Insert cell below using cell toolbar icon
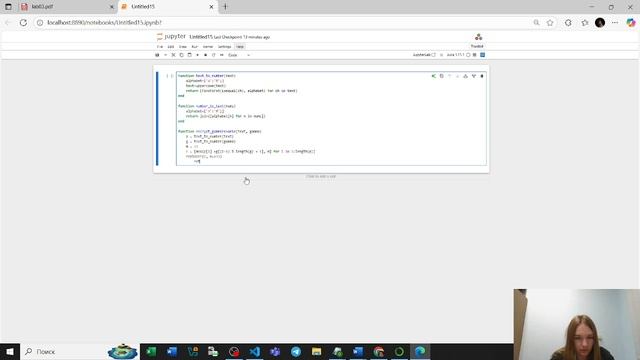 click(474, 76)
